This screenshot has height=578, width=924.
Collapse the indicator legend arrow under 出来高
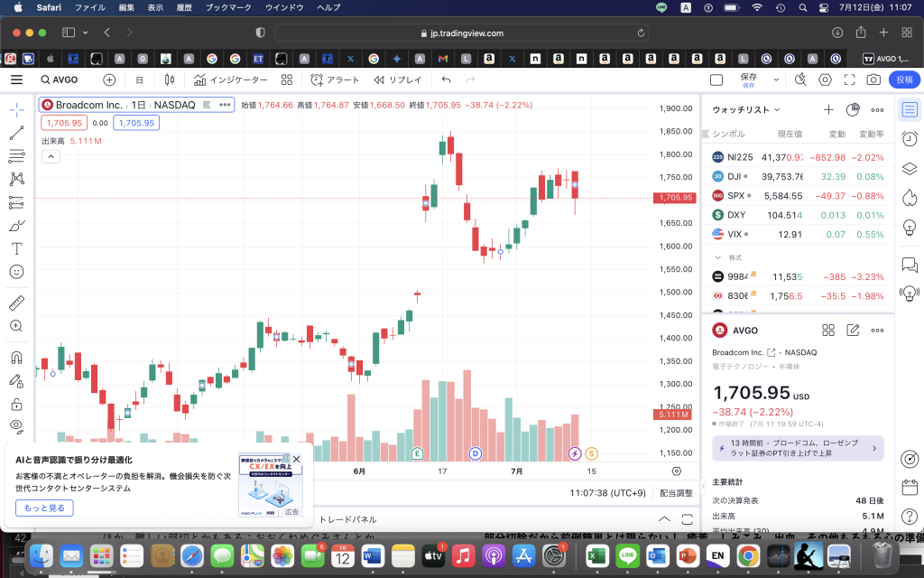click(51, 156)
